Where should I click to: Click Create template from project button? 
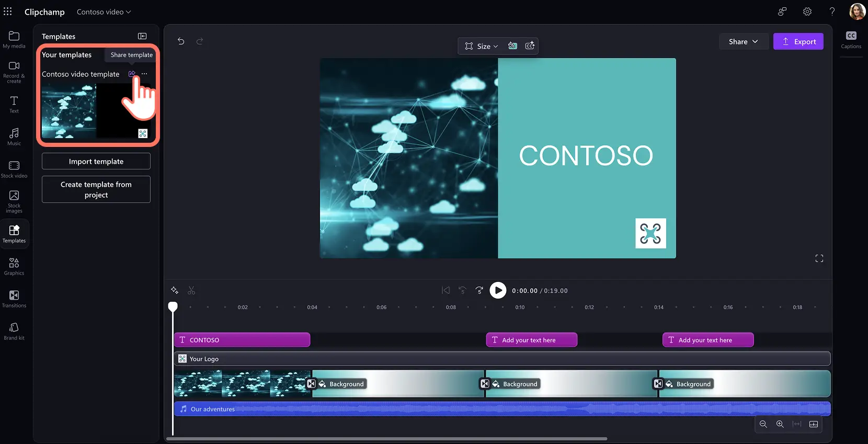point(96,189)
